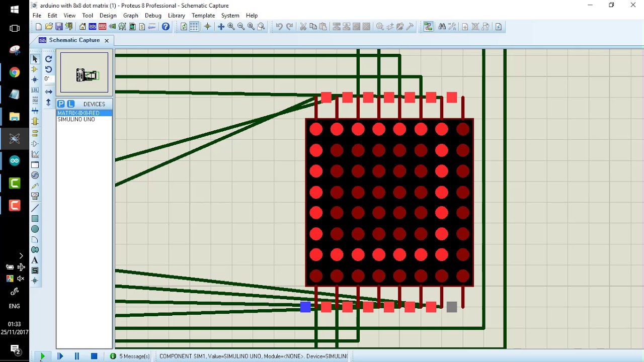This screenshot has width=644, height=362.
Task: Select 2D text tool
Action: coord(35,260)
